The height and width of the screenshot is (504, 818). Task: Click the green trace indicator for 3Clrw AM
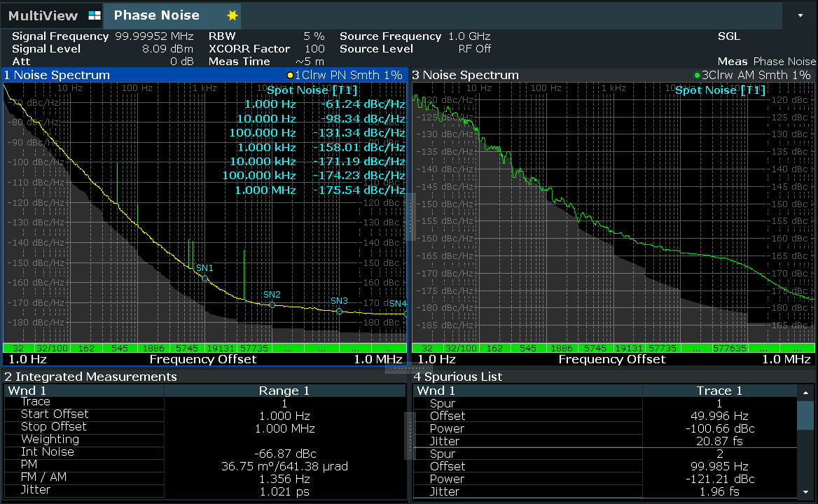tap(697, 75)
